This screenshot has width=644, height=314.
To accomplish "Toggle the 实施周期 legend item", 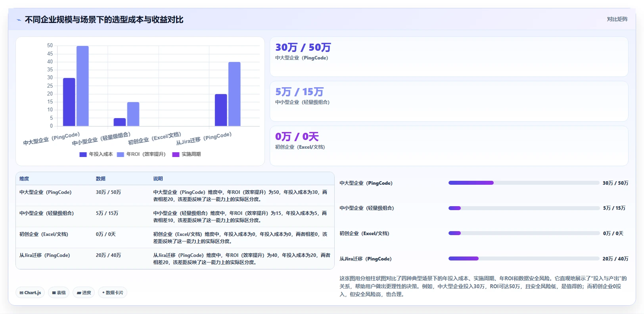I will click(186, 154).
